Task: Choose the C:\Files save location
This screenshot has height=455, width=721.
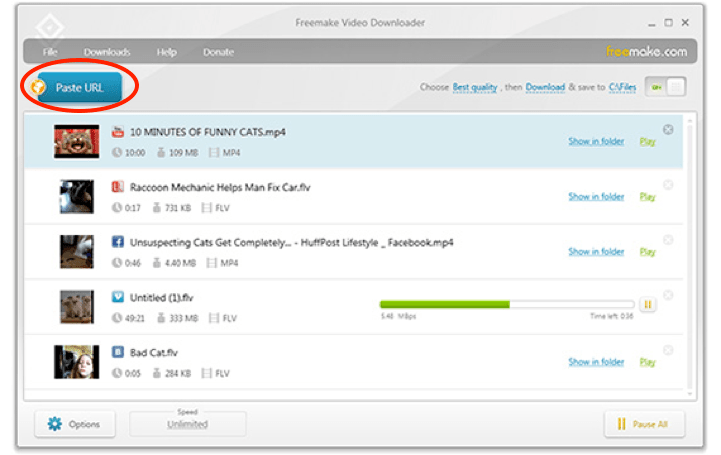Action: 622,88
